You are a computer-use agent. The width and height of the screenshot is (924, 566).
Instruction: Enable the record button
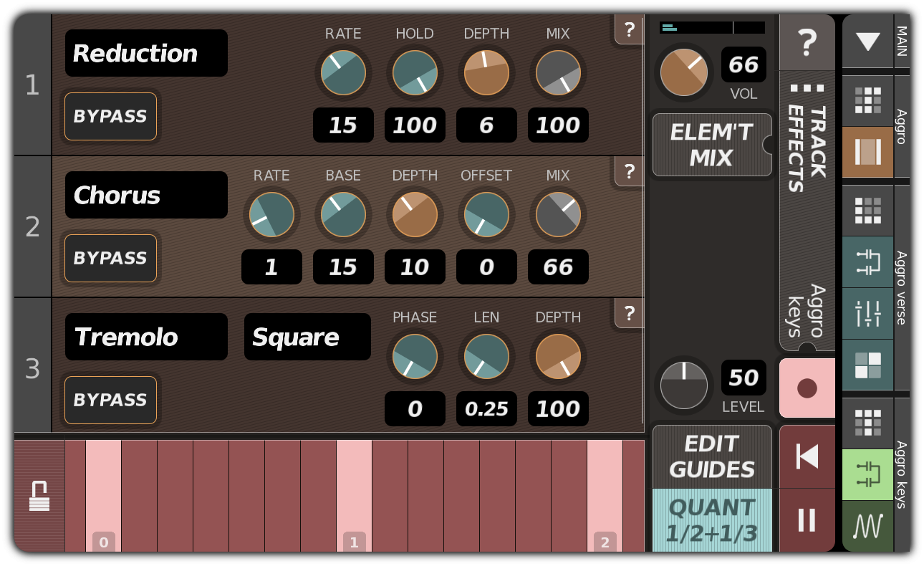coord(807,388)
